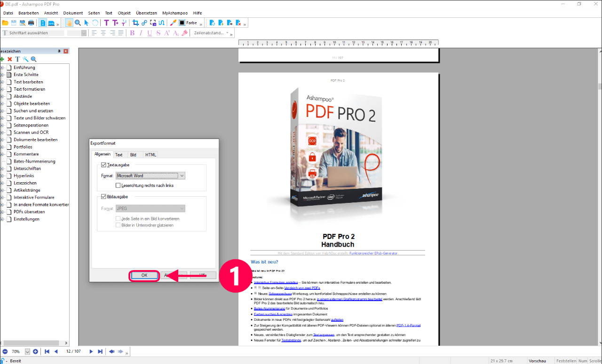The height and width of the screenshot is (364, 602).
Task: Expand the Seitenoperationen bookmark
Action: coord(2,125)
